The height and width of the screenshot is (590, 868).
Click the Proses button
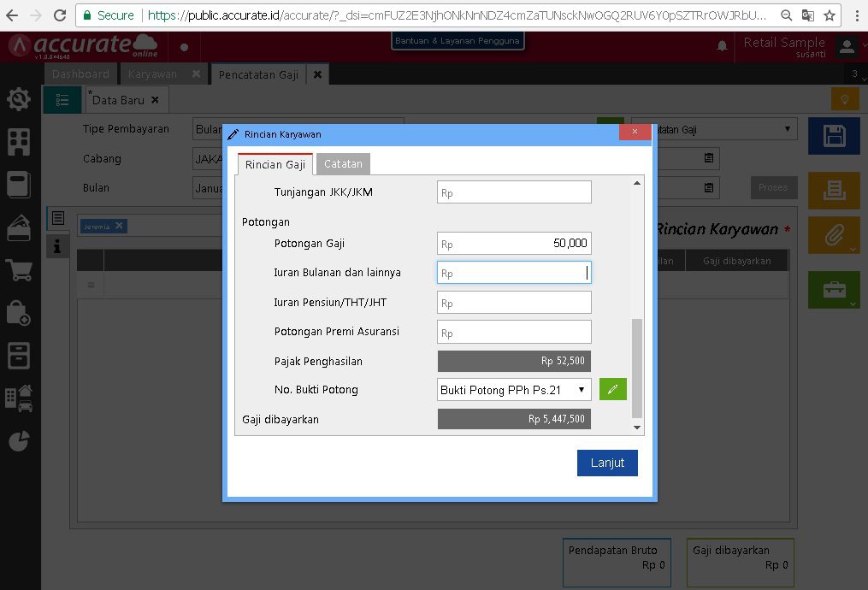pyautogui.click(x=773, y=187)
